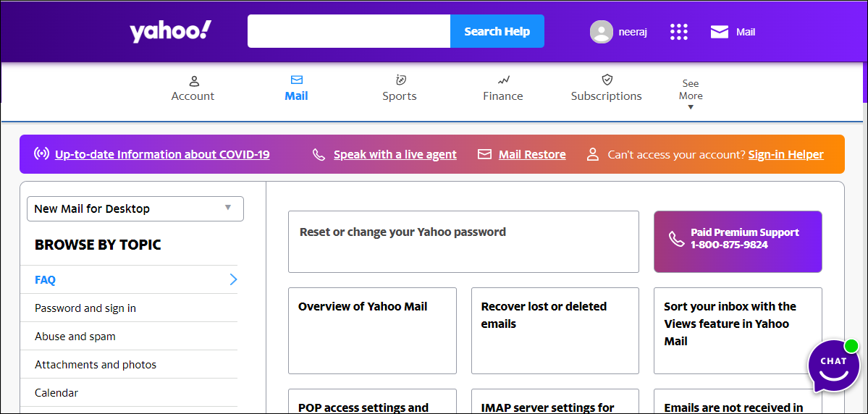Open IMAP server settings article
Image resolution: width=868 pixels, height=414 pixels.
pyautogui.click(x=555, y=401)
